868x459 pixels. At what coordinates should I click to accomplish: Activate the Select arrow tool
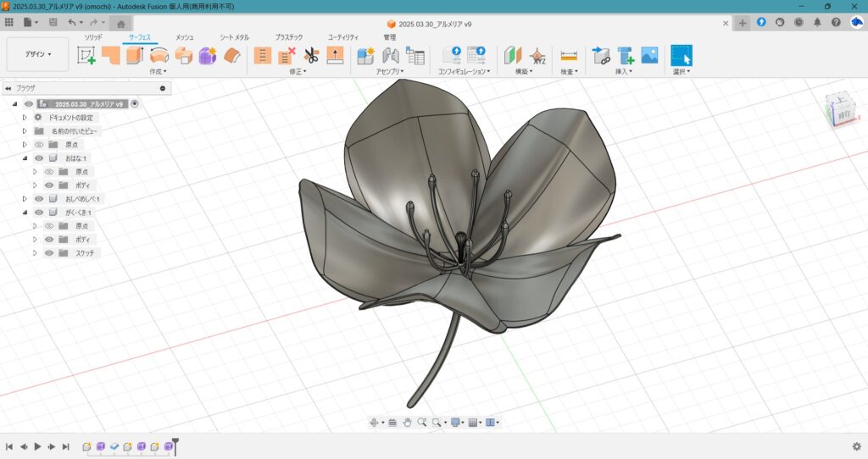(682, 56)
